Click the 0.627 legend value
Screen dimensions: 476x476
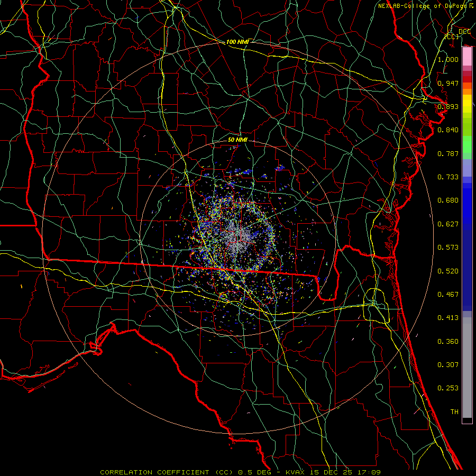448,224
